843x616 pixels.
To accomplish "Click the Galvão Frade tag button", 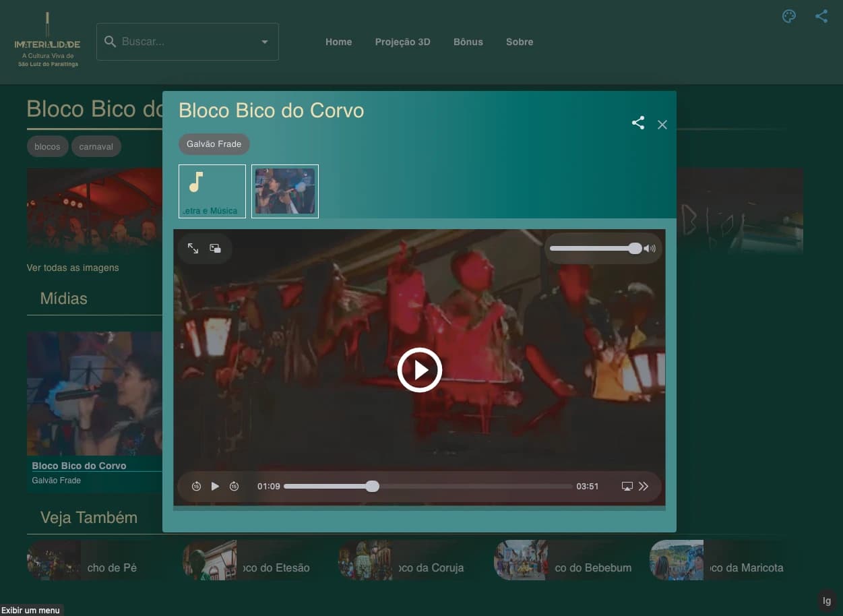I will [214, 144].
